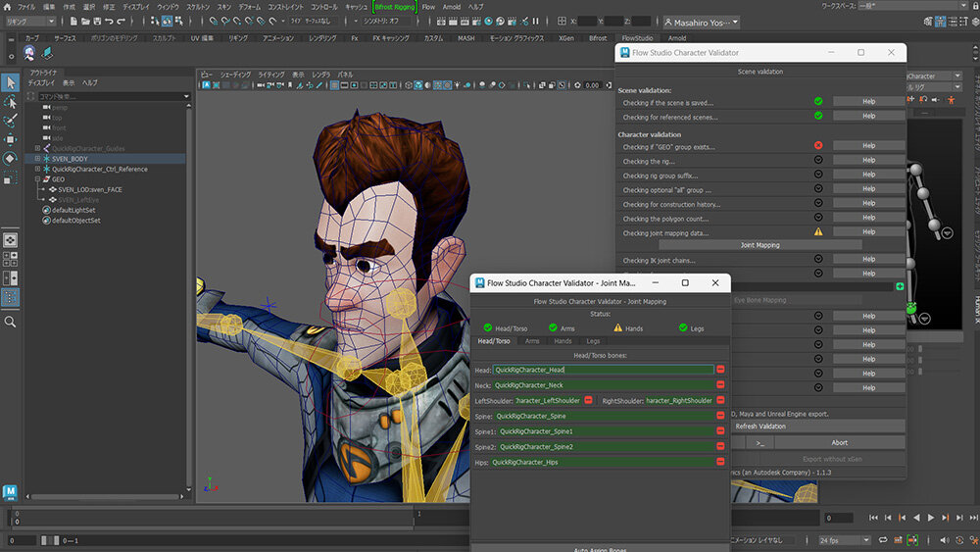This screenshot has height=552, width=980.
Task: Open the Flow menu in the menu bar
Action: [x=428, y=7]
